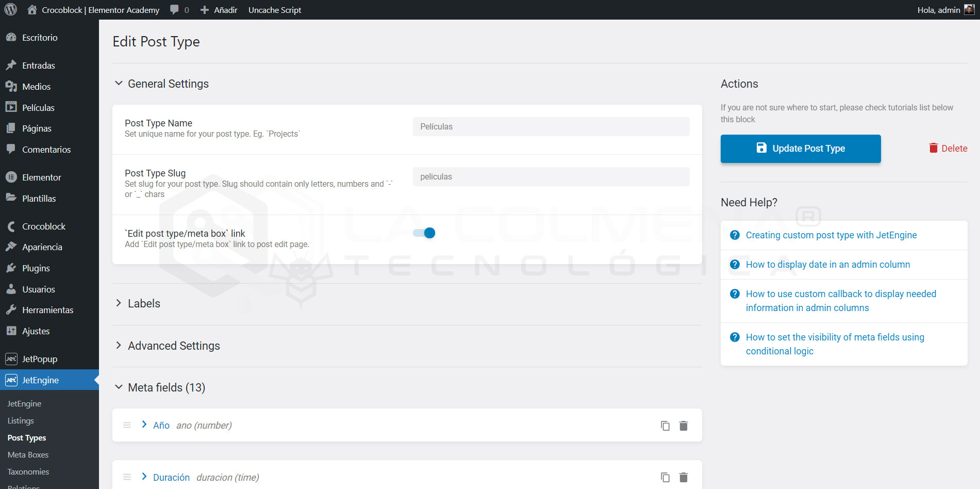Delete the Duración meta field

pyautogui.click(x=684, y=477)
